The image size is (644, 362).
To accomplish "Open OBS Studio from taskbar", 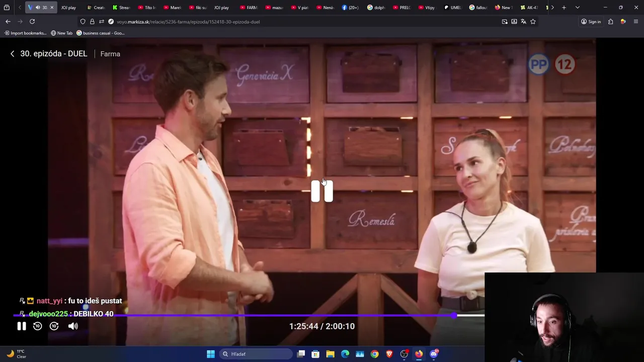I will (x=404, y=354).
